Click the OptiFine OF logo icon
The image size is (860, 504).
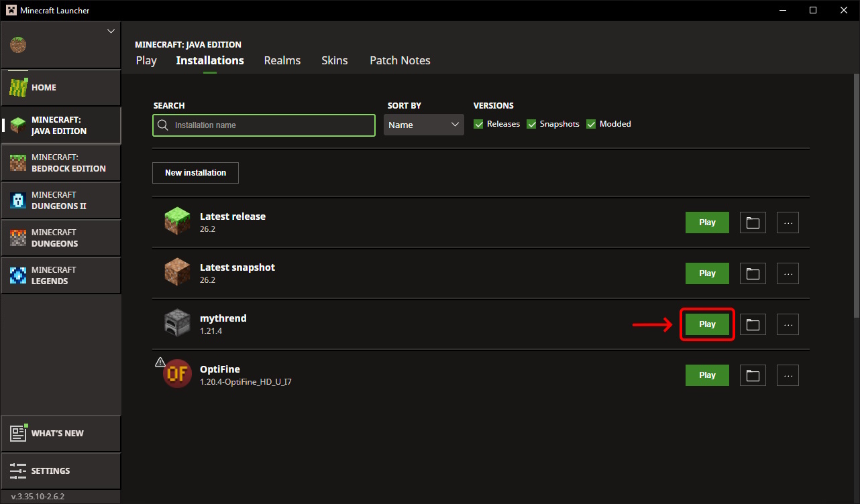(178, 374)
